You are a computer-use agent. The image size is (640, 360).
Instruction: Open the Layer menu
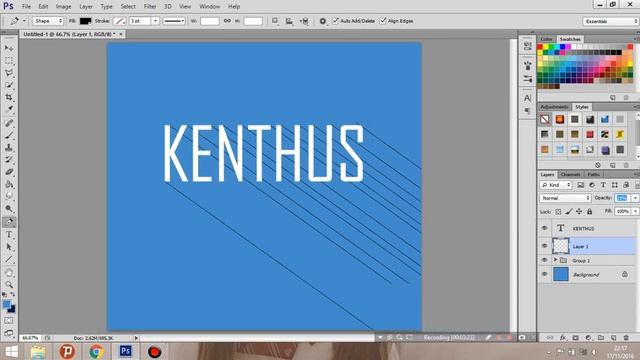click(x=86, y=7)
